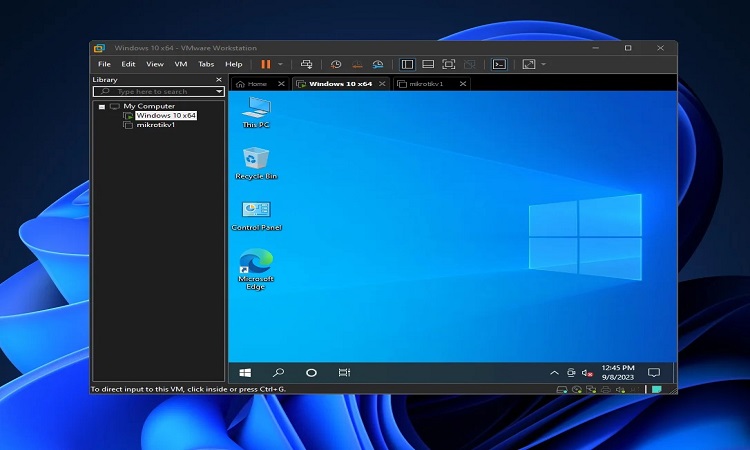Viewport: 750px width, 450px height.
Task: Open the Tabs menu
Action: click(206, 64)
